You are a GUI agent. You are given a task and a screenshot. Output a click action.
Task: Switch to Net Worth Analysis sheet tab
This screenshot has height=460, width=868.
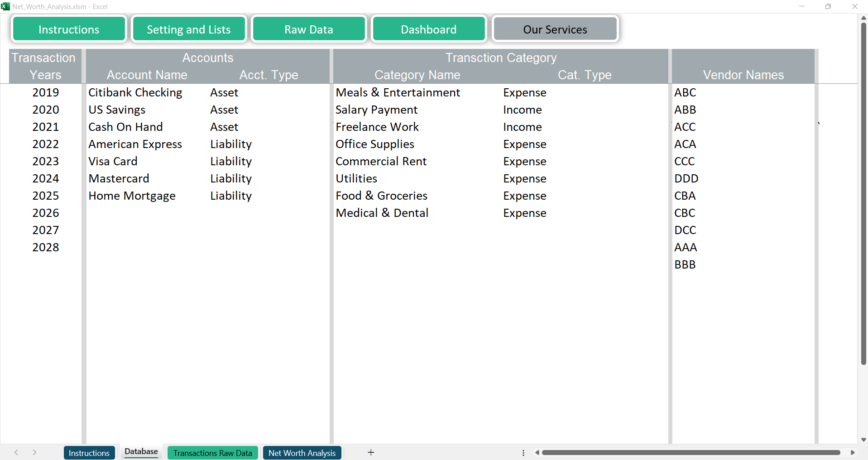point(302,453)
